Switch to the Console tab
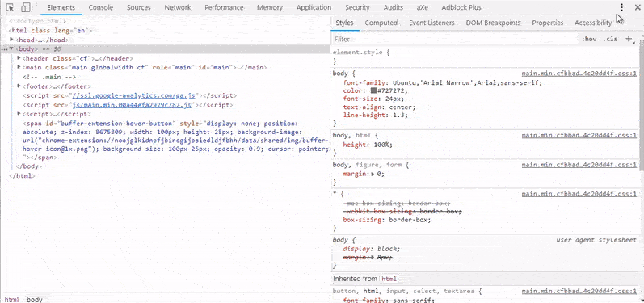 (101, 7)
